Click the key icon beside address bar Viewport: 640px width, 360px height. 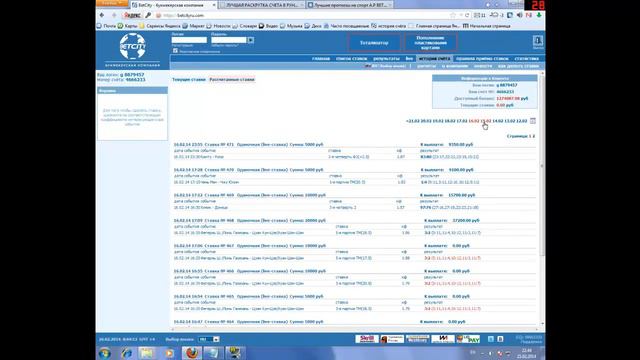148,15
